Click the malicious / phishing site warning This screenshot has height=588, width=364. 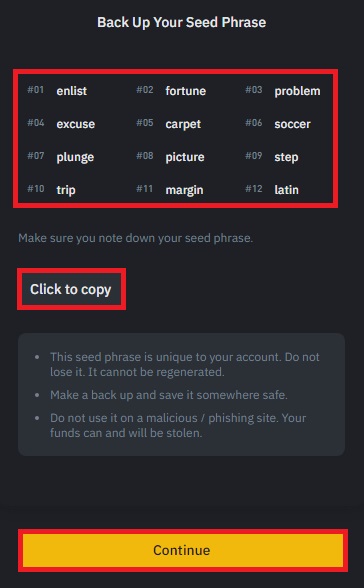tap(178, 425)
